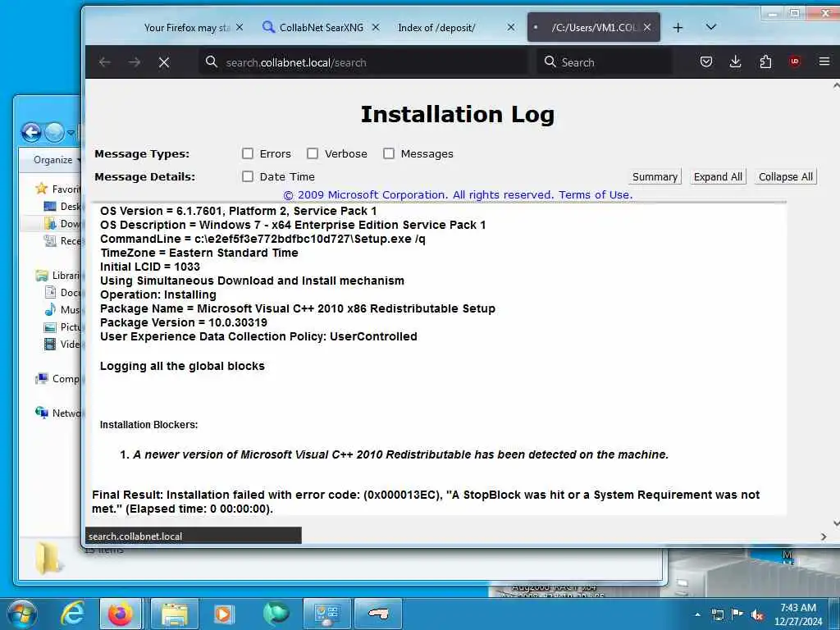Enable the Errors message type checkbox

coord(248,153)
